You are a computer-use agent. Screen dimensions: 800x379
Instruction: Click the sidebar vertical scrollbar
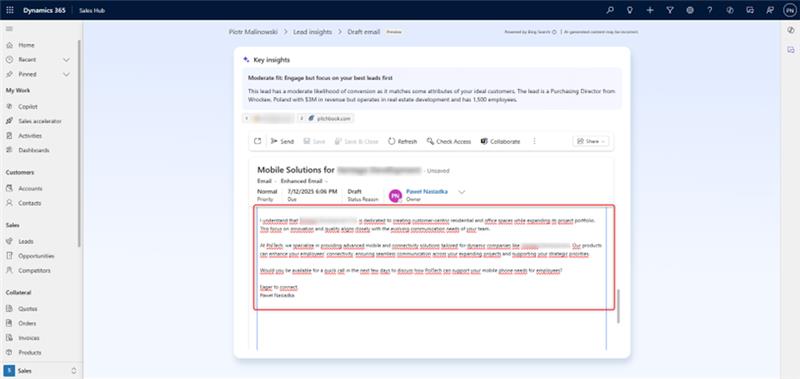(x=79, y=143)
